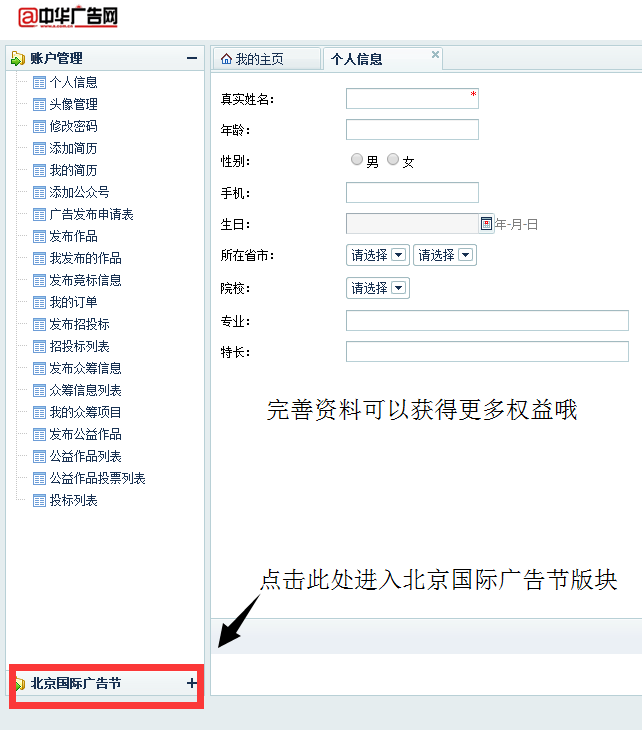Open the city 请选择 dropdown
The height and width of the screenshot is (730, 642).
(x=445, y=255)
